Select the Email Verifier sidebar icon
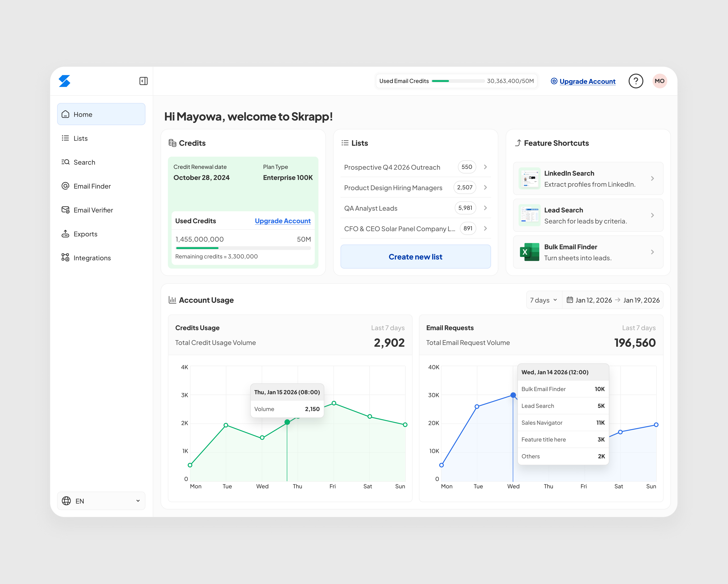728x584 pixels. click(66, 210)
